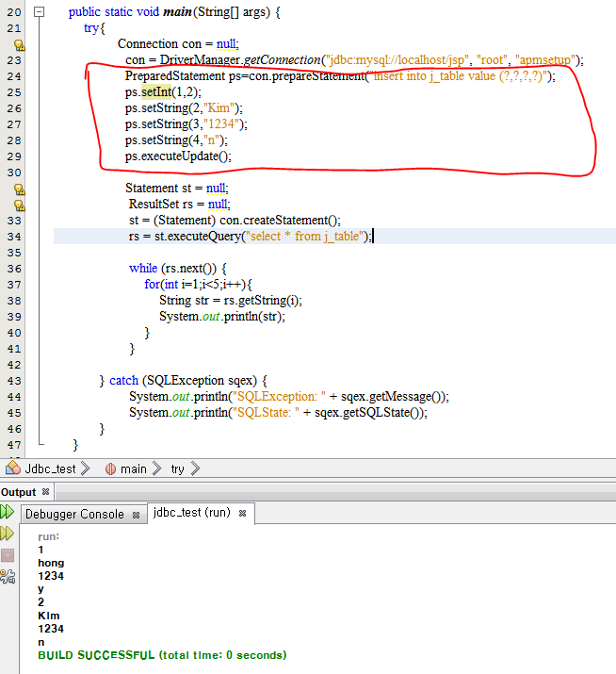The image size is (616, 674).
Task: Click line number 34 in the gutter
Action: coord(13,237)
